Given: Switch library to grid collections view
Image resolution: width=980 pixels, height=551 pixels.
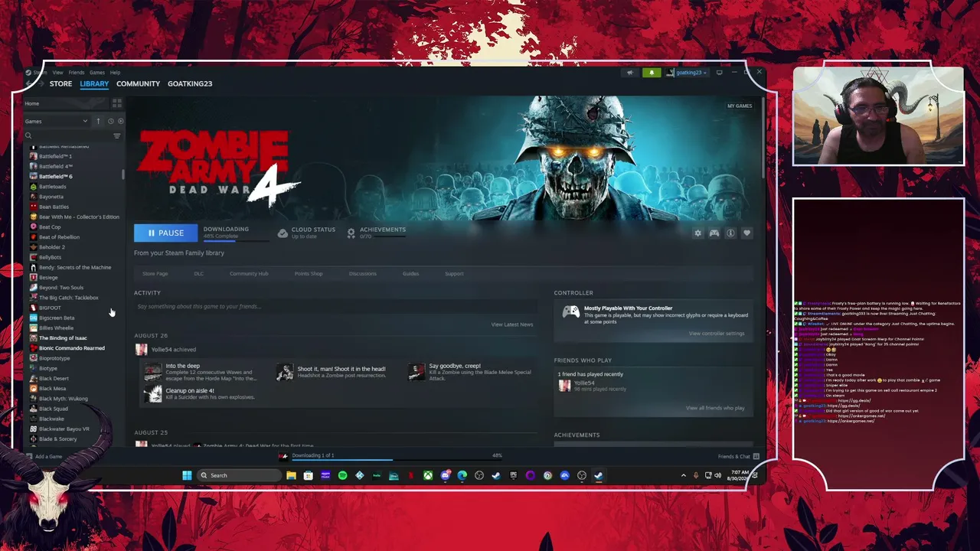Looking at the screenshot, I should pos(117,103).
